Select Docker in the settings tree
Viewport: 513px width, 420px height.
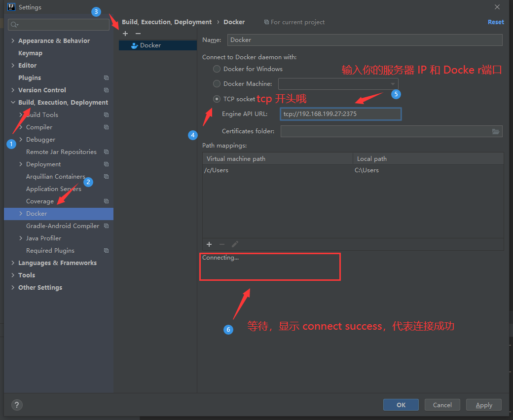click(37, 214)
